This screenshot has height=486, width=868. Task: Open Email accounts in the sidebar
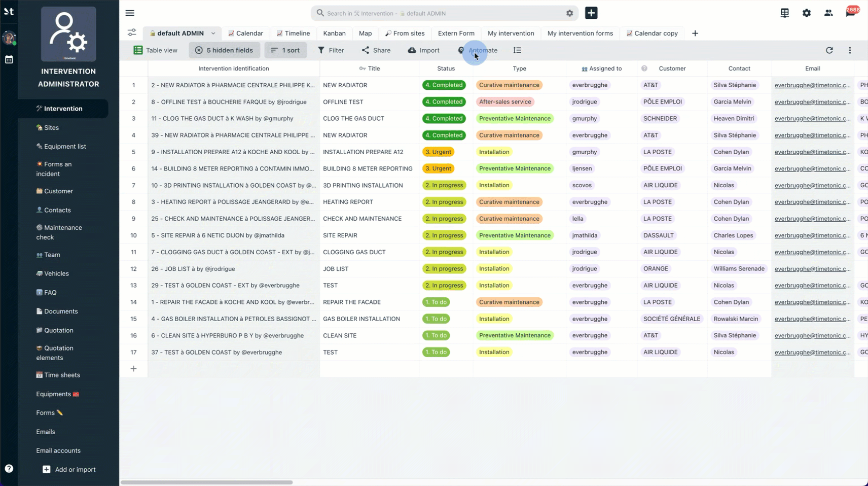pos(58,450)
